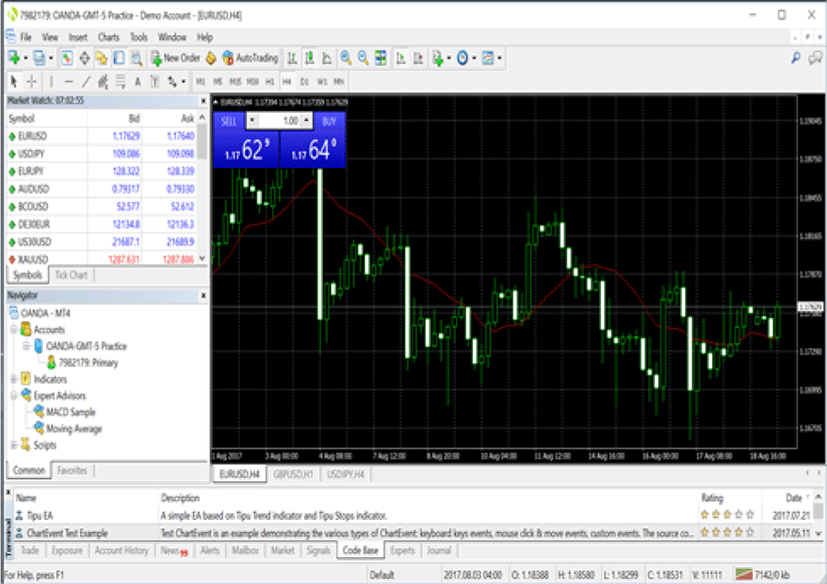
Task: Click the Tile Windows icon
Action: pyautogui.click(x=381, y=58)
